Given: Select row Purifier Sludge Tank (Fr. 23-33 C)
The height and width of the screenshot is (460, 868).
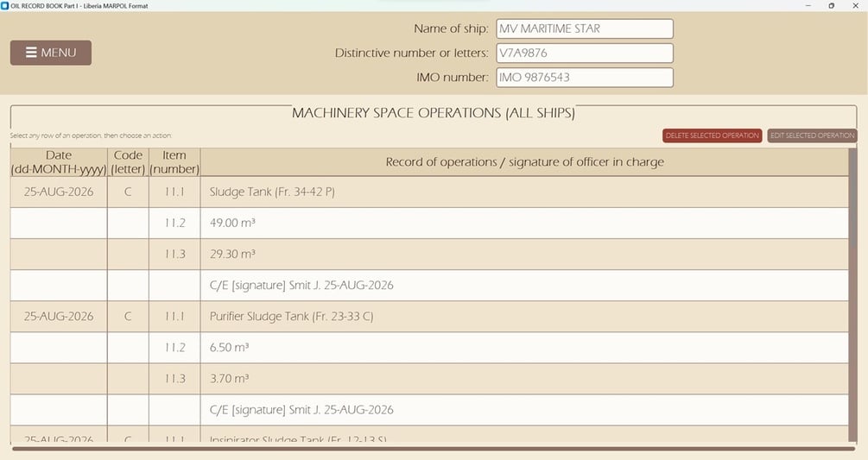Looking at the screenshot, I should (429, 316).
